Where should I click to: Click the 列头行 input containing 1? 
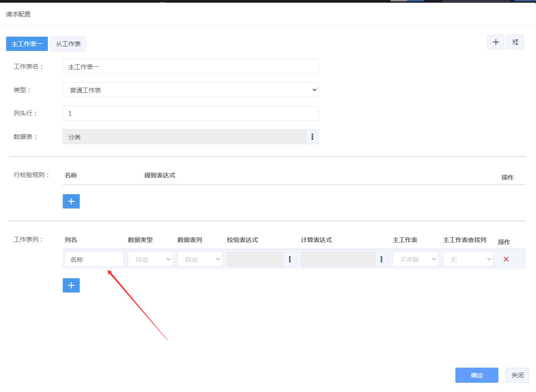[x=190, y=113]
